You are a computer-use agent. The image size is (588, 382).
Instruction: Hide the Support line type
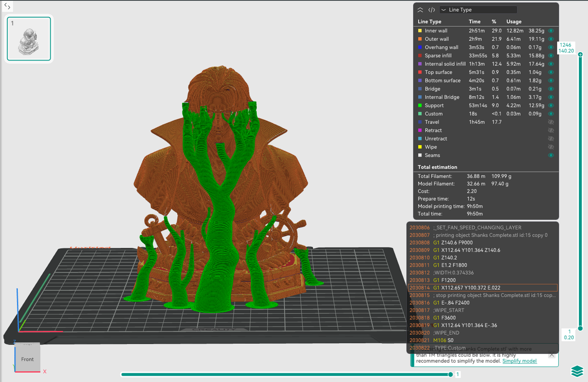tap(551, 105)
